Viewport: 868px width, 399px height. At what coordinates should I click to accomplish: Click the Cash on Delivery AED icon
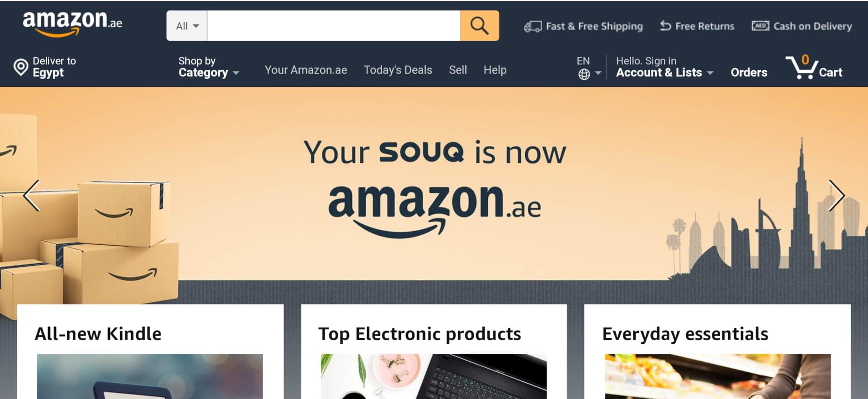(x=760, y=26)
